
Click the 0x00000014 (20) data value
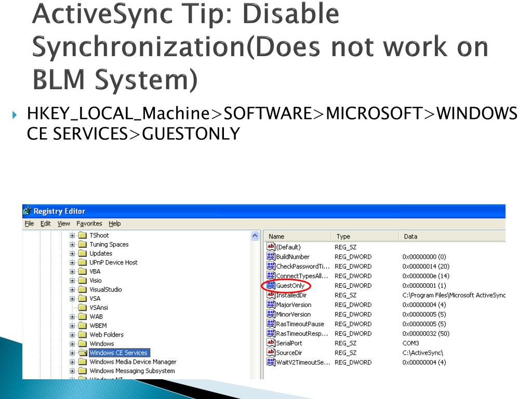point(426,267)
